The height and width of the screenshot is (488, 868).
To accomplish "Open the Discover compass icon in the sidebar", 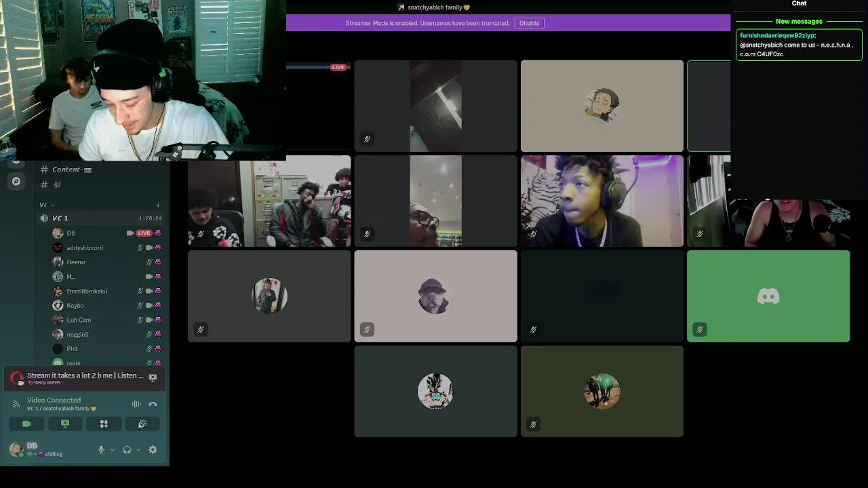I will pos(16,181).
